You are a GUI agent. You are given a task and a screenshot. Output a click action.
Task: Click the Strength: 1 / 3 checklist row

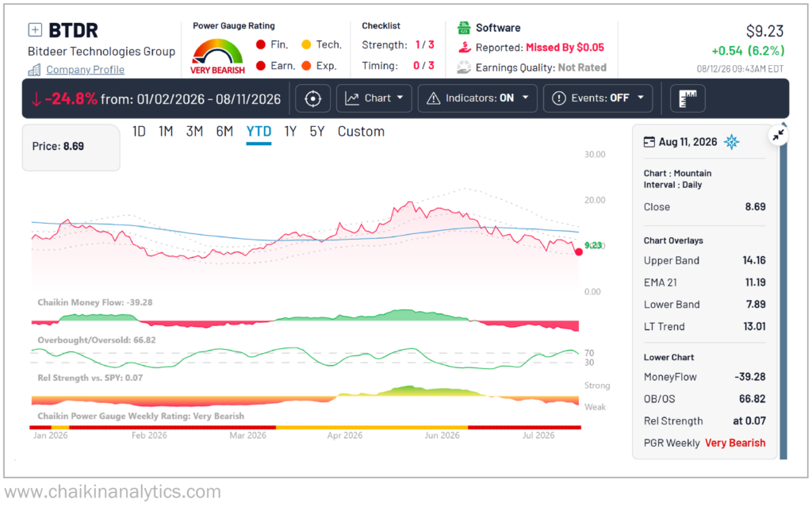398,45
